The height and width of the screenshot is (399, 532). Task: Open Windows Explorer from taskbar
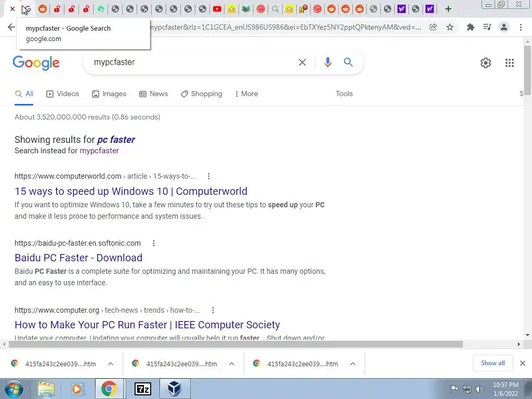pyautogui.click(x=46, y=389)
